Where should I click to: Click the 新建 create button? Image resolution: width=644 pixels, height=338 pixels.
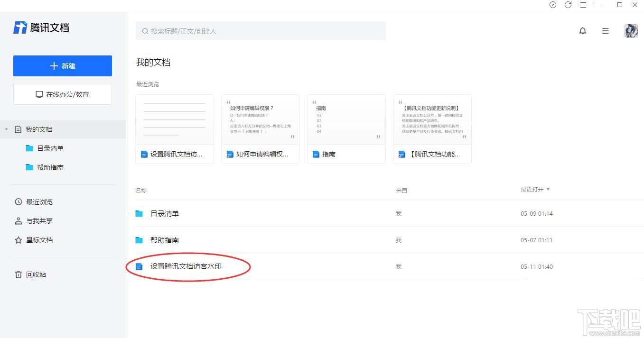click(62, 66)
